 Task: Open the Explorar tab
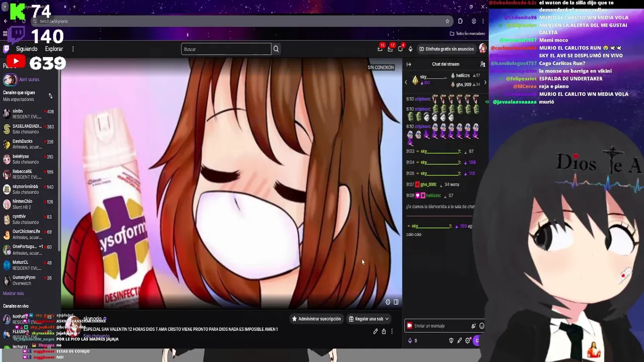(x=54, y=49)
